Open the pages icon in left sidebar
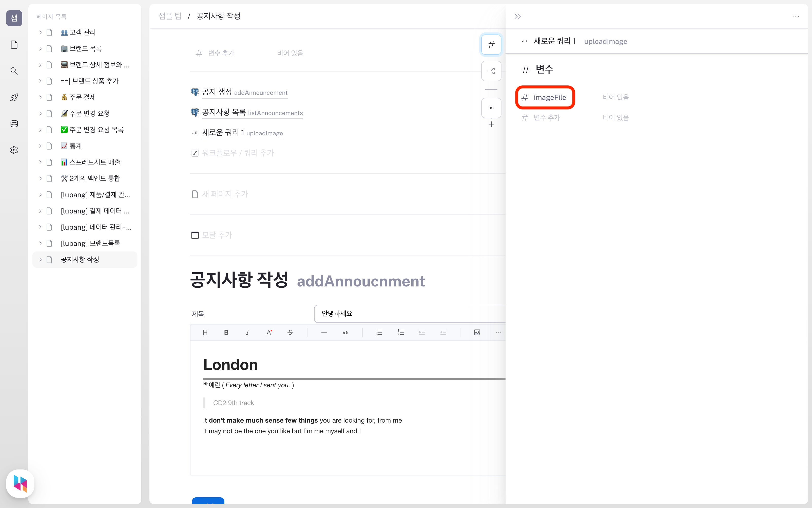 (14, 45)
